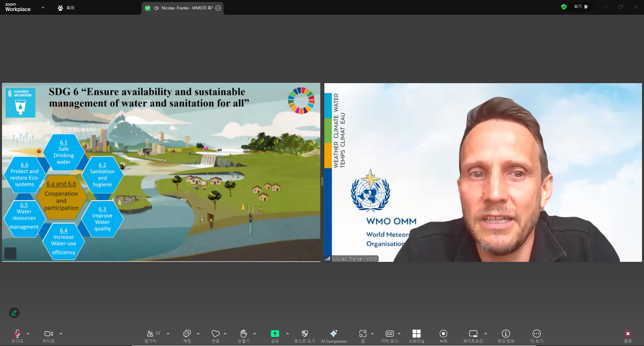Viewport: 644px width, 346px height.
Task: Start recording with the record button
Action: point(443,334)
